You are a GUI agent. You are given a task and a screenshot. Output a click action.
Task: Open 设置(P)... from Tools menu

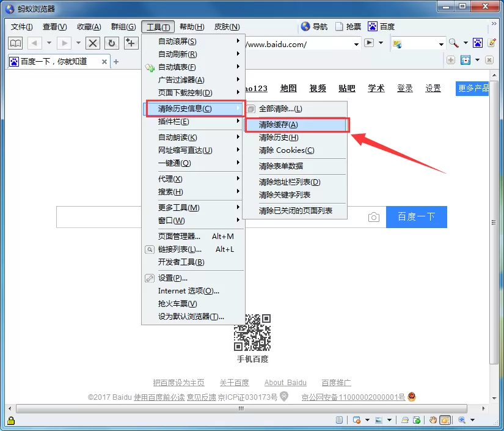(x=193, y=278)
